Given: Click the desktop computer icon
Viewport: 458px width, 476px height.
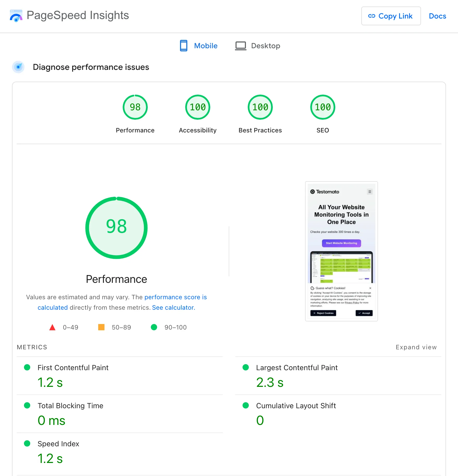Looking at the screenshot, I should tap(241, 45).
